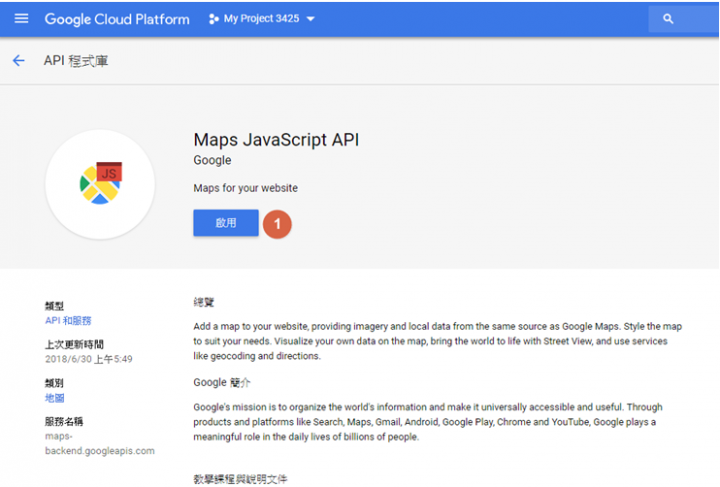Click the project selector dots icon

pyautogui.click(x=214, y=19)
